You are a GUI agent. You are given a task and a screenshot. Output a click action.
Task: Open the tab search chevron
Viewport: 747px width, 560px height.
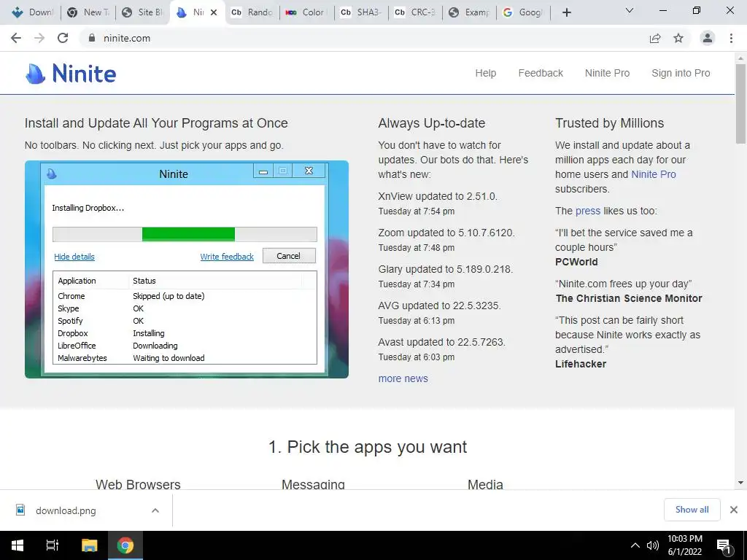pos(630,10)
